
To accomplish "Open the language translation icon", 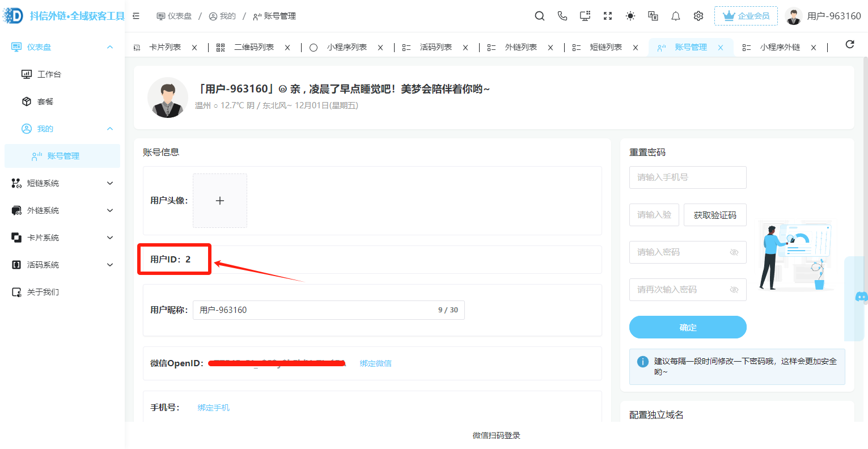I will coord(653,16).
